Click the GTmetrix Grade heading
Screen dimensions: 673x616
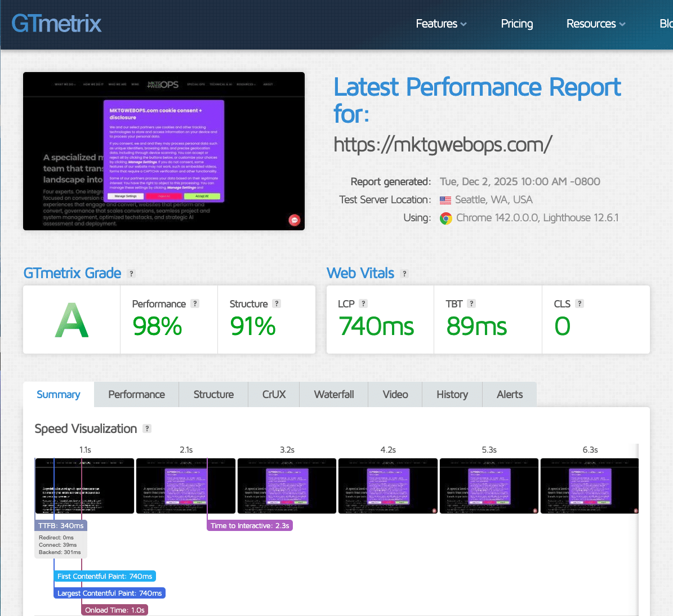click(x=72, y=273)
